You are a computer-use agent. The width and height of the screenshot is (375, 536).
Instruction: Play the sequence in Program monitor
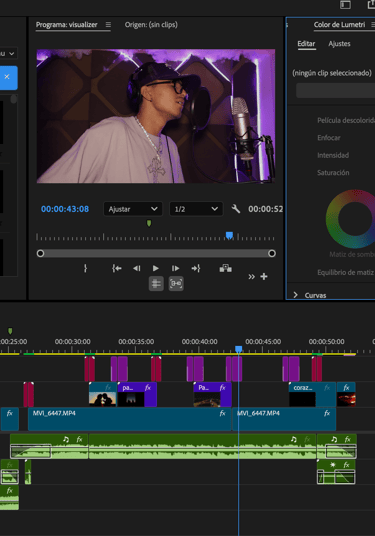point(156,268)
